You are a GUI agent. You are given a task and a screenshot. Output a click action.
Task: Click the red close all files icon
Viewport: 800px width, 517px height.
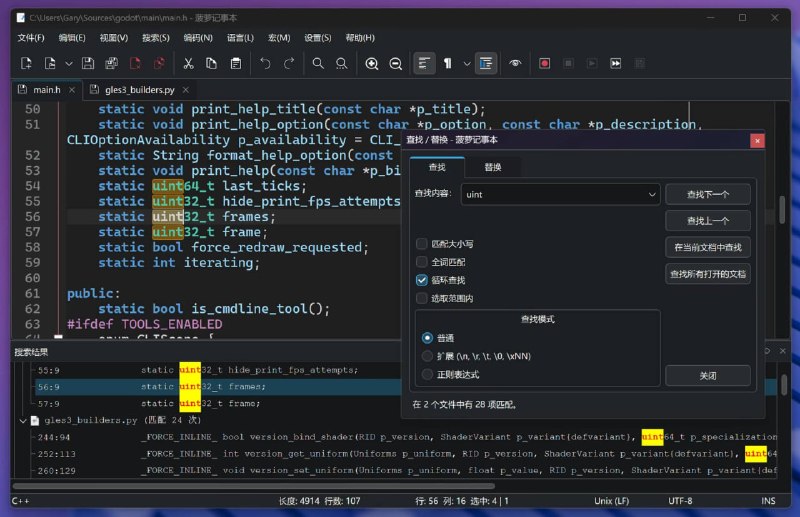pos(159,63)
